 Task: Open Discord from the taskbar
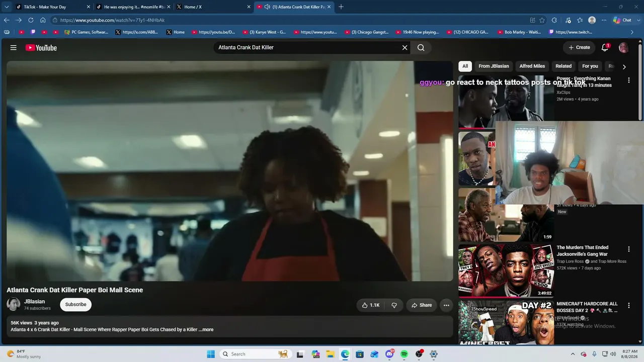click(389, 354)
